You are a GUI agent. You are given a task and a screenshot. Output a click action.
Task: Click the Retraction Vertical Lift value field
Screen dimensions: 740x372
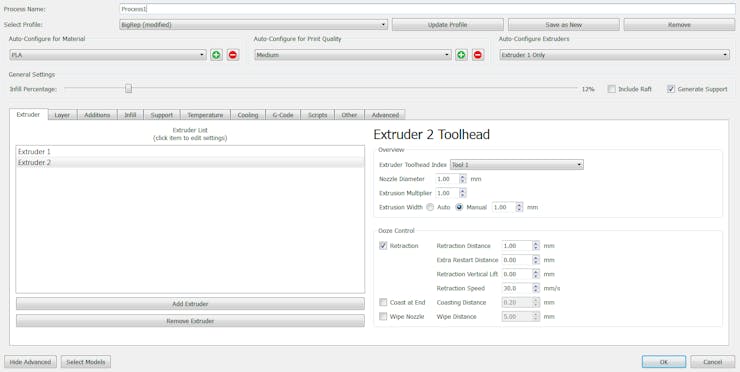point(517,274)
